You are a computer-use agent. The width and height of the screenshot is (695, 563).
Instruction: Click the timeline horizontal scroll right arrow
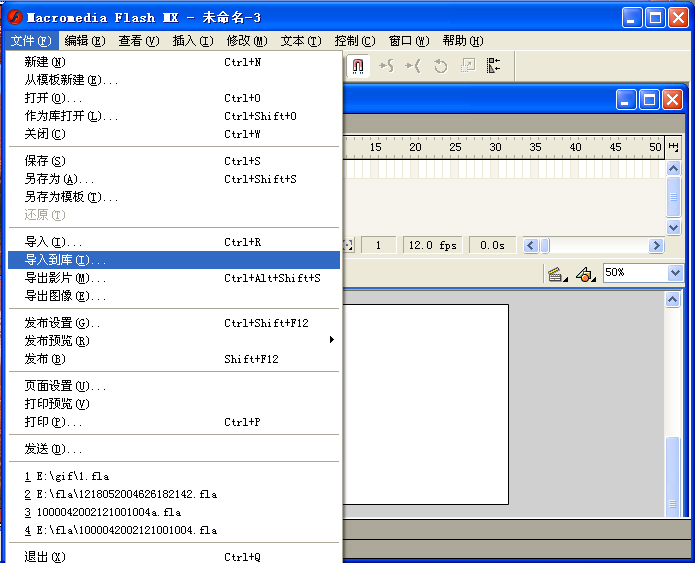click(656, 245)
